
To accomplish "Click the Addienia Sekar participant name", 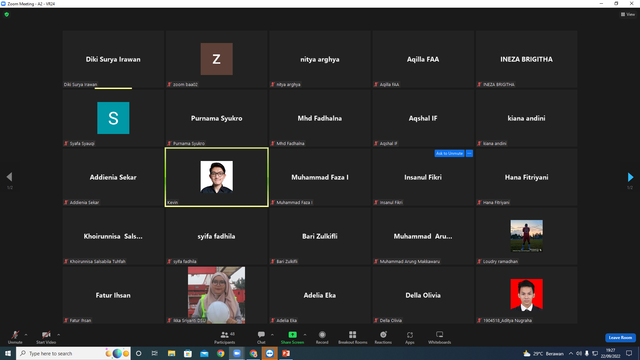I will click(113, 177).
